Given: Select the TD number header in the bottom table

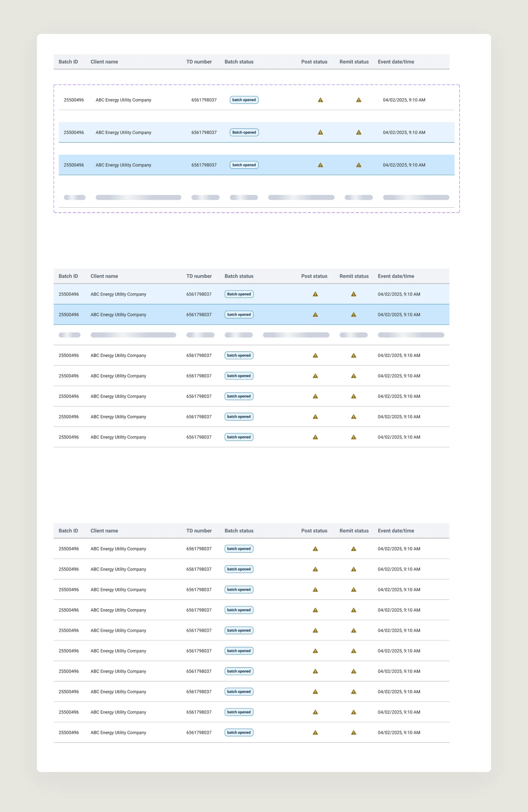Looking at the screenshot, I should 199,531.
